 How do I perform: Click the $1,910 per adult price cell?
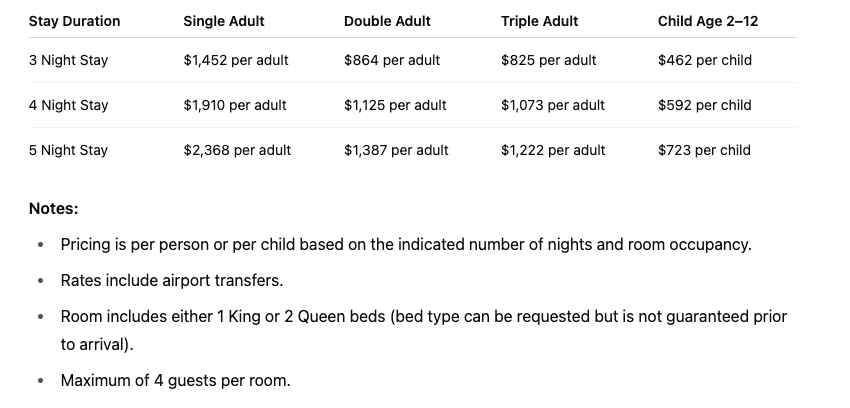coord(235,105)
